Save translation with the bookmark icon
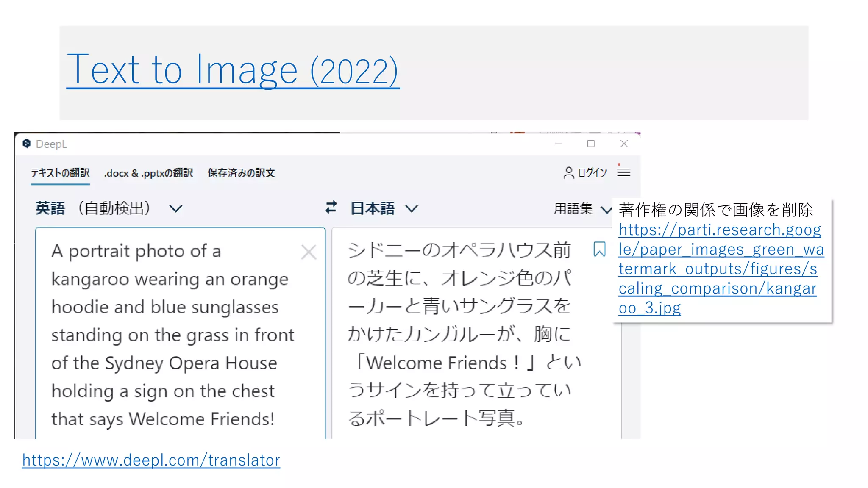The image size is (868, 488). (x=599, y=249)
